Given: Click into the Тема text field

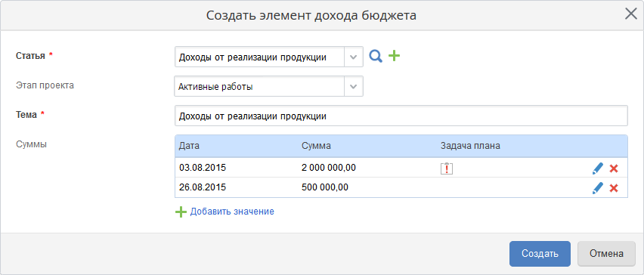Looking at the screenshot, I should pos(401,116).
